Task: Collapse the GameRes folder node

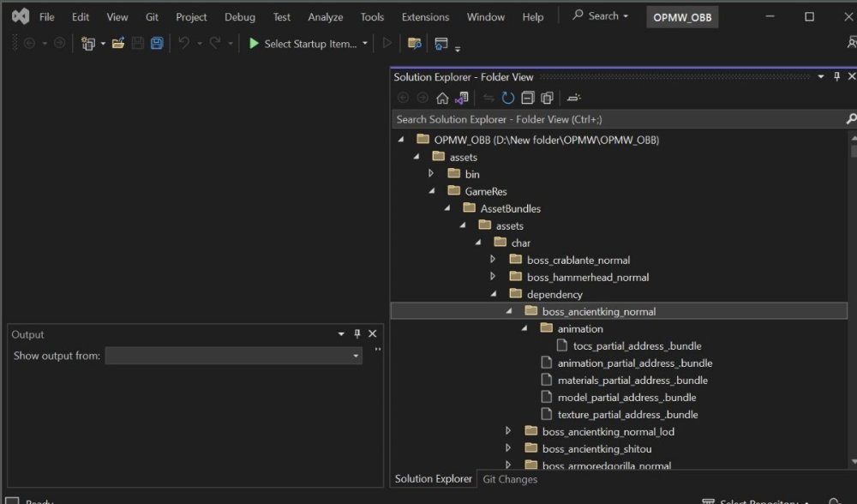Action: pyautogui.click(x=432, y=191)
